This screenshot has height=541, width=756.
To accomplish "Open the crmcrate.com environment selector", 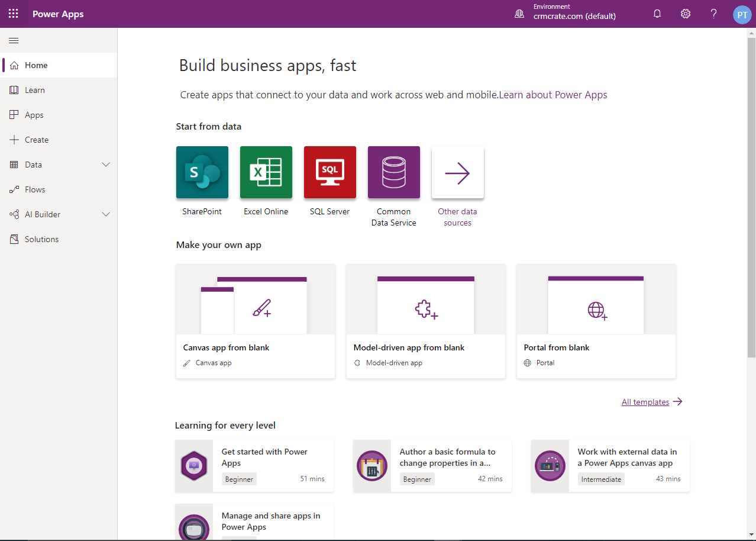I will 574,12.
